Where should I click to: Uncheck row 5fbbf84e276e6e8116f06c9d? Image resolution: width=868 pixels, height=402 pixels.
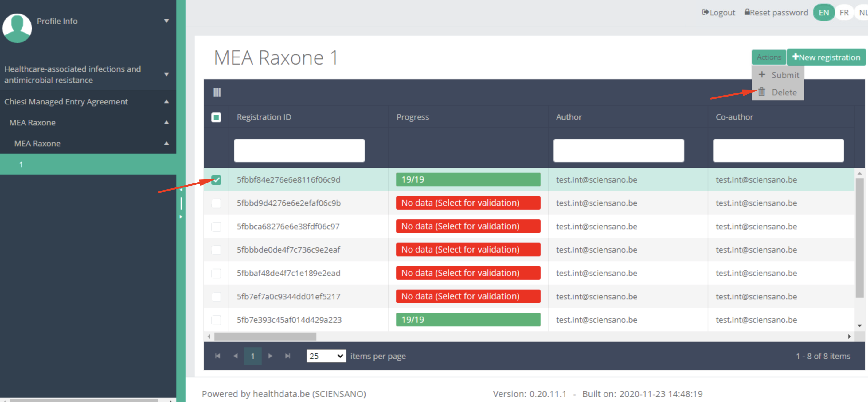pyautogui.click(x=216, y=180)
